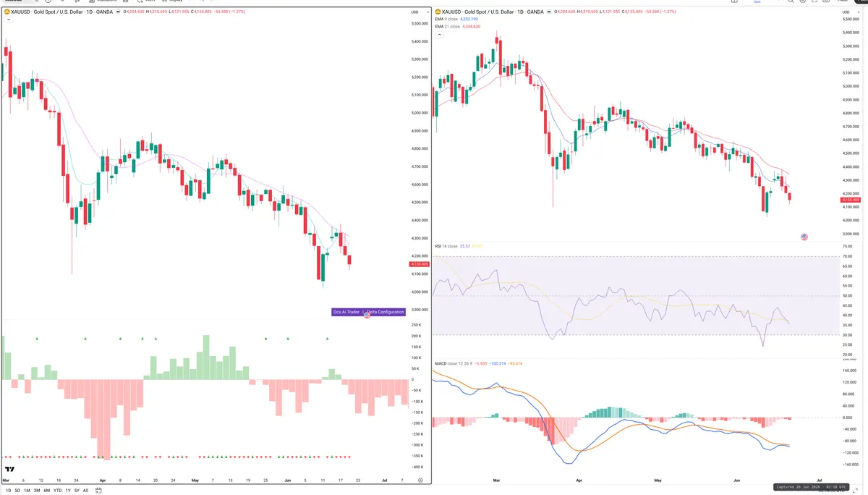The image size is (868, 495).
Task: Click MACD signal value -93.614 in legend
Action: click(x=516, y=363)
